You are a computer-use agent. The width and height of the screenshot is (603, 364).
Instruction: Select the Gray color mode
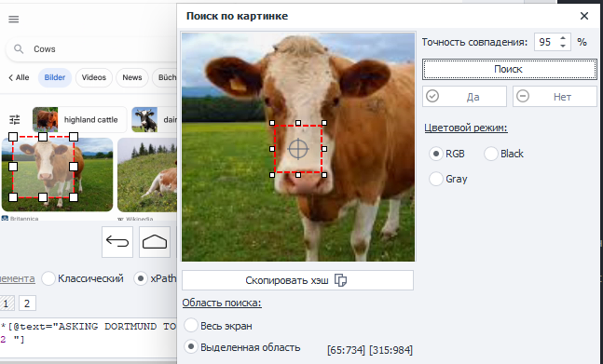(436, 179)
